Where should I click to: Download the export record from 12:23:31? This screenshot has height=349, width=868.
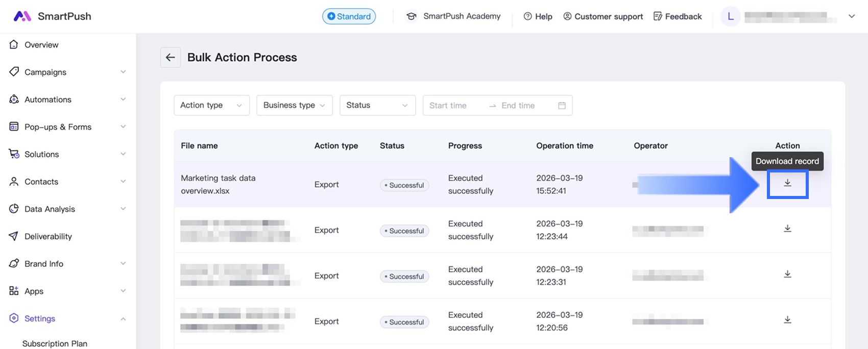[787, 275]
